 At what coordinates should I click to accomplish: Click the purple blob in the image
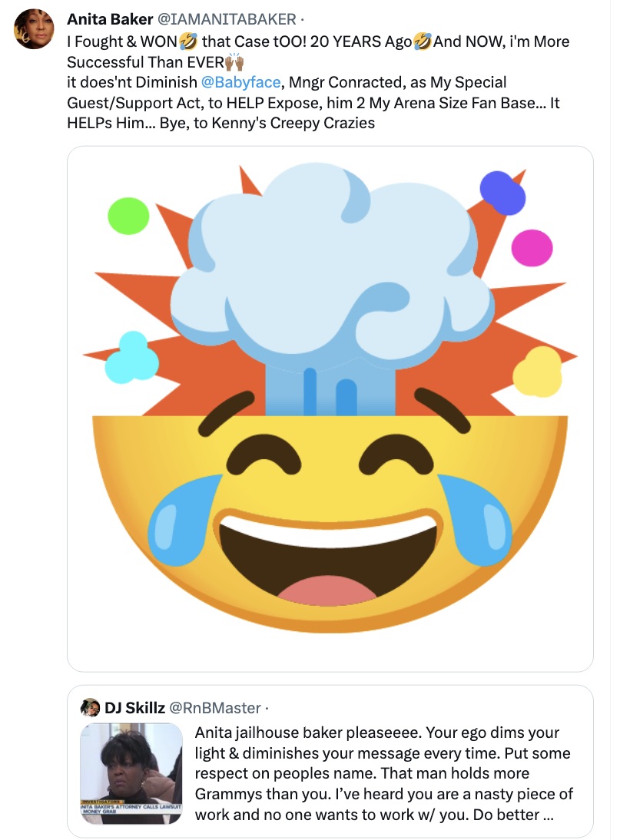click(502, 192)
